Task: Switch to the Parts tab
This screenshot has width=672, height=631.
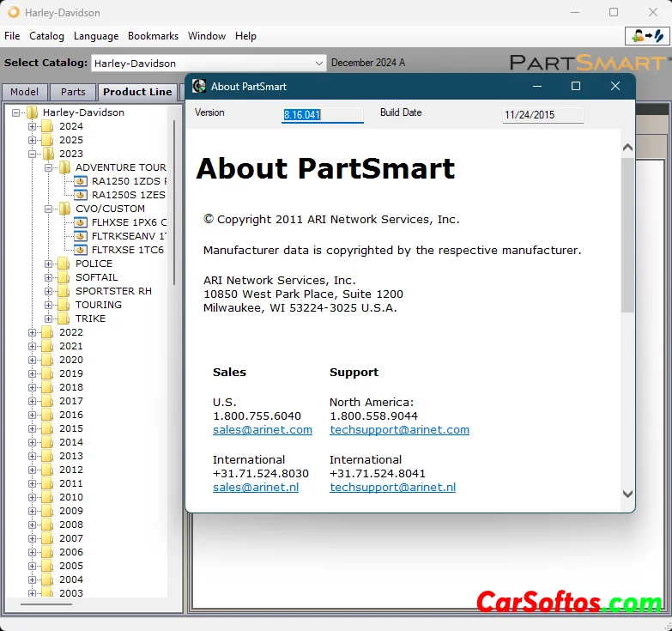Action: [73, 92]
